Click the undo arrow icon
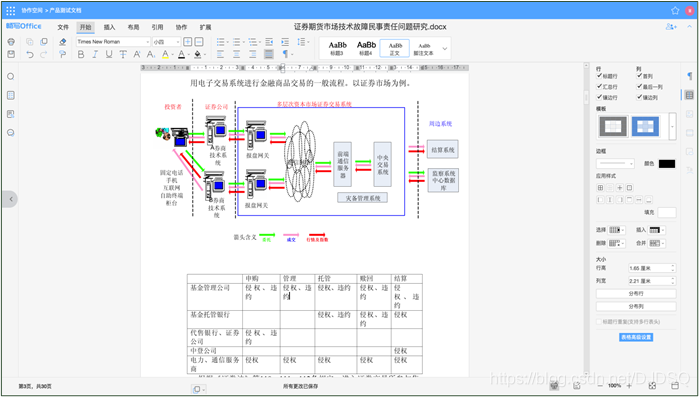The height and width of the screenshot is (397, 699). 30,54
